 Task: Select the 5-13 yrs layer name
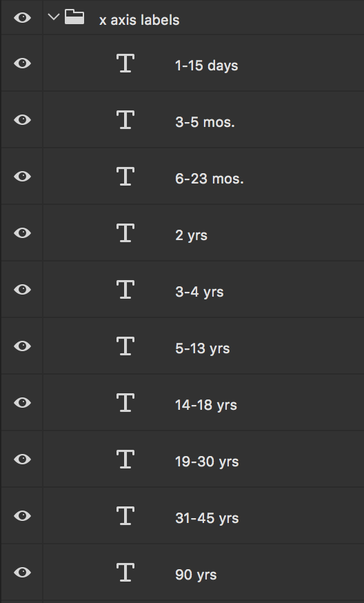(x=203, y=348)
